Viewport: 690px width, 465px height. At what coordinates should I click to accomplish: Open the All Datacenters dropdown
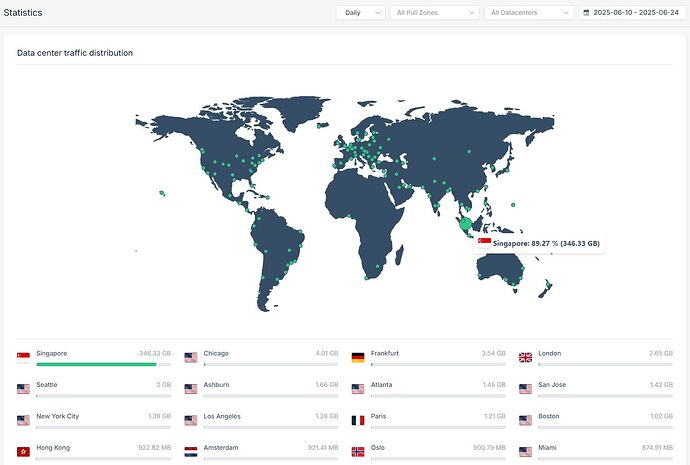pos(528,13)
